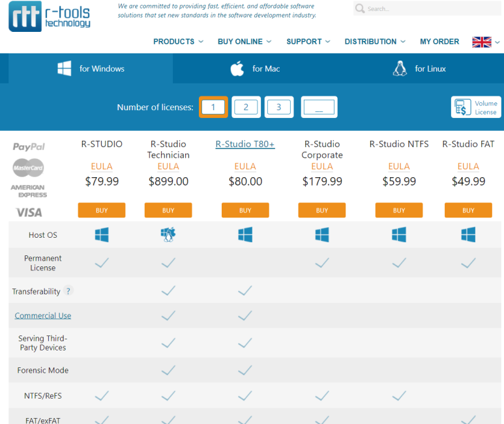Click R-Studio NTFS Host OS Windows icon
This screenshot has width=504, height=424.
pyautogui.click(x=399, y=234)
